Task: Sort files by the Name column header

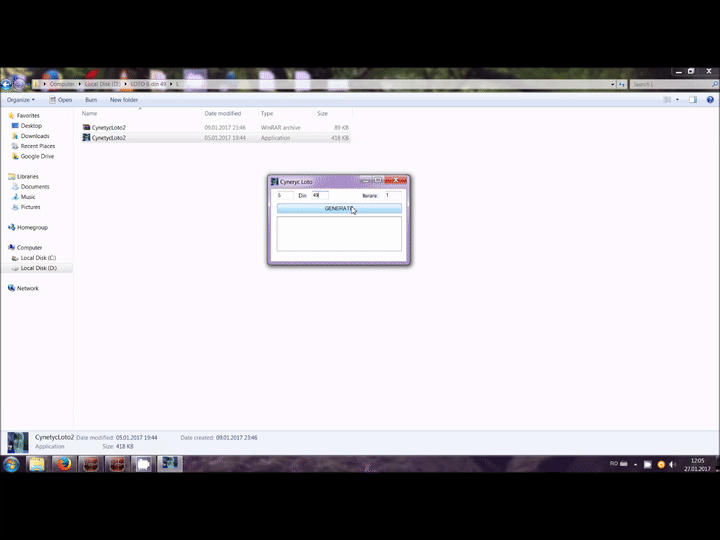Action: (90, 114)
